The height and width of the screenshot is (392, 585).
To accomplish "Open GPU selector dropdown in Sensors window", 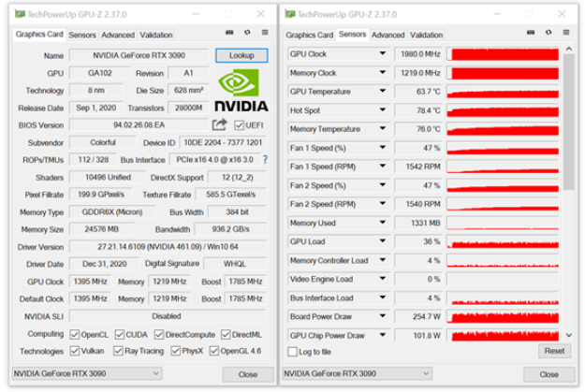I will click(x=358, y=373).
